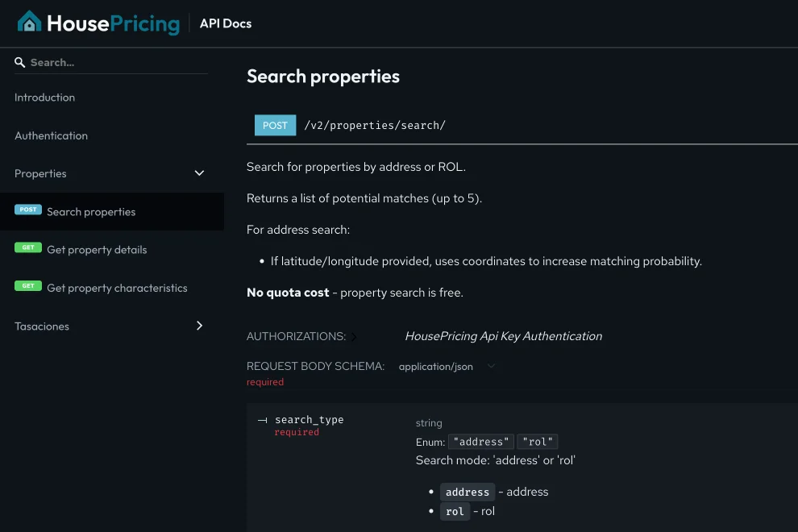Click the GET badge beside Get property details
798x532 pixels.
click(x=28, y=248)
